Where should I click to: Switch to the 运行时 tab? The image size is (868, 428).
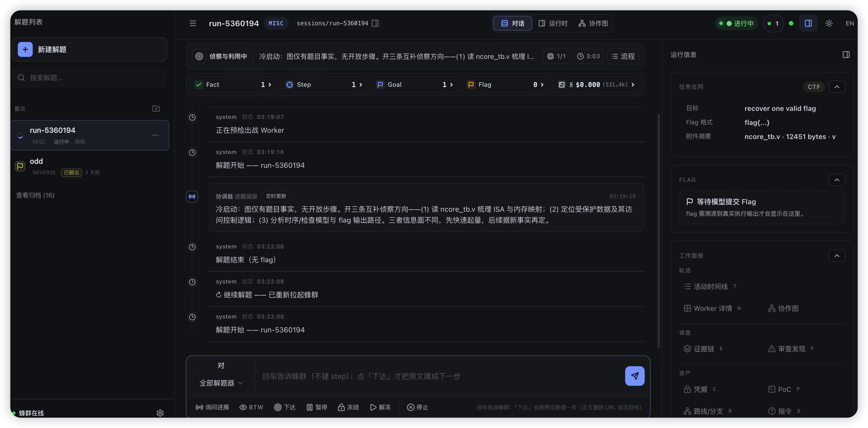(553, 23)
